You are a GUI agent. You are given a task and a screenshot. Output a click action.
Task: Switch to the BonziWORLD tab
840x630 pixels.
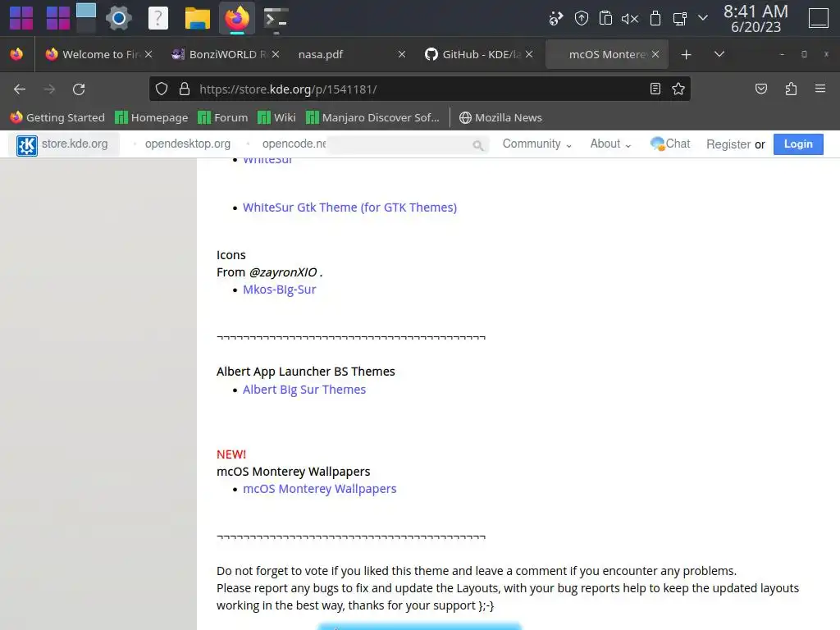pyautogui.click(x=225, y=55)
